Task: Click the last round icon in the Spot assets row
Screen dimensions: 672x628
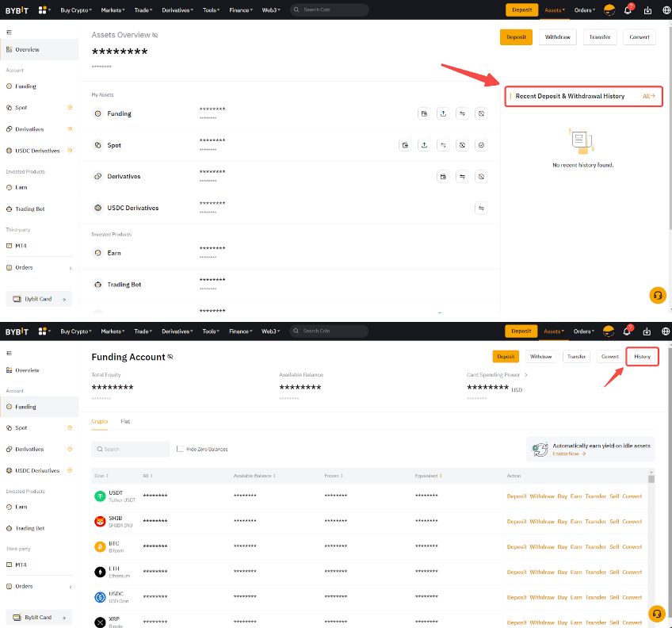Action: point(481,145)
